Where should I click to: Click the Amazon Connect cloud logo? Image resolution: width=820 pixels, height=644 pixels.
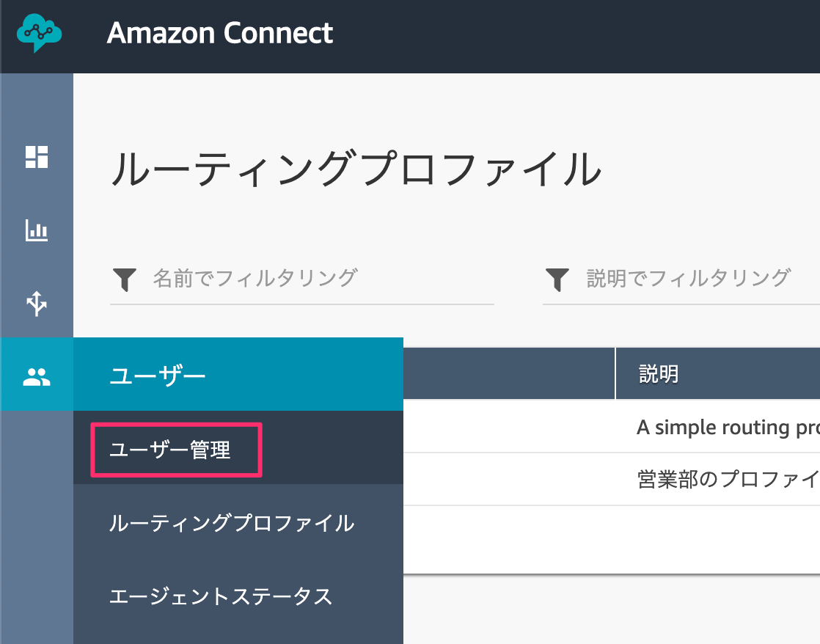[x=39, y=33]
